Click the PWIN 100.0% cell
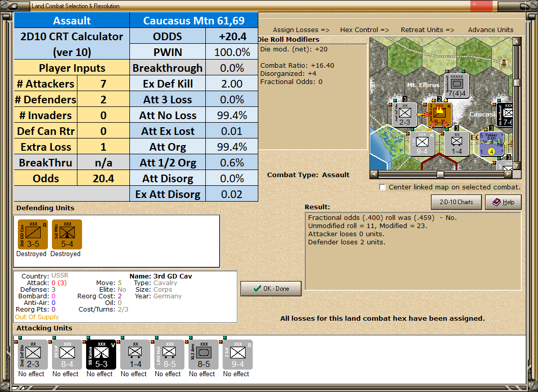Screen dimensions: 538x392 [x=232, y=52]
